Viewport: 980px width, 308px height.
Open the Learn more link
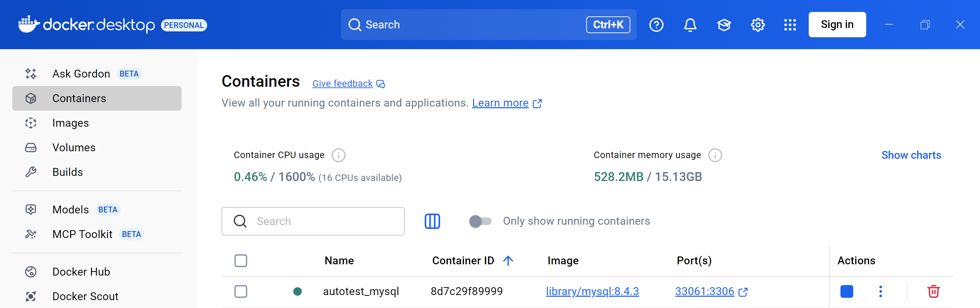click(500, 103)
